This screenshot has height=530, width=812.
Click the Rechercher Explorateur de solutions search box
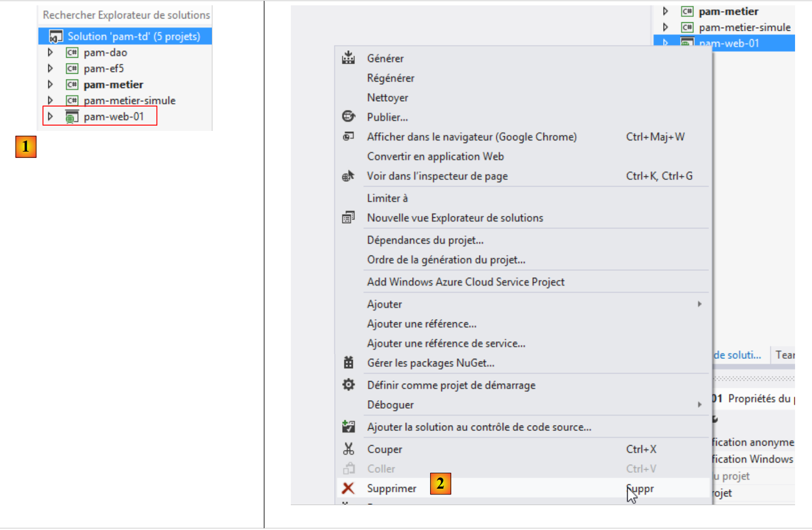click(x=126, y=15)
